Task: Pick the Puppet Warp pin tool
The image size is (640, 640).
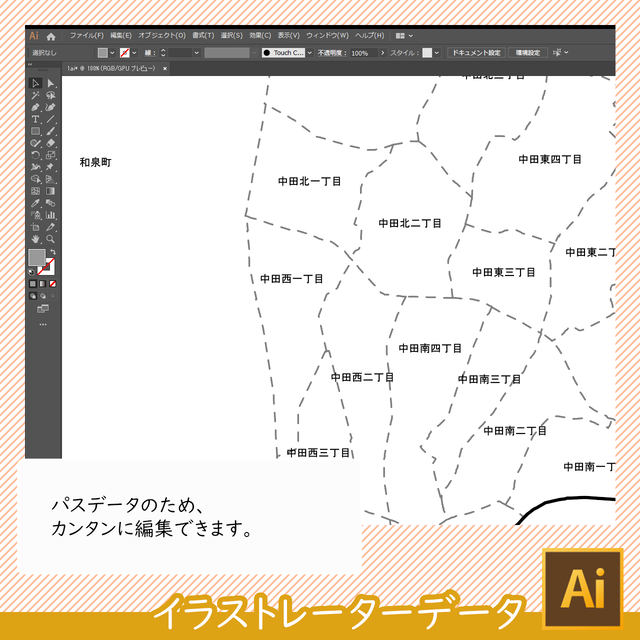Action: tap(51, 167)
